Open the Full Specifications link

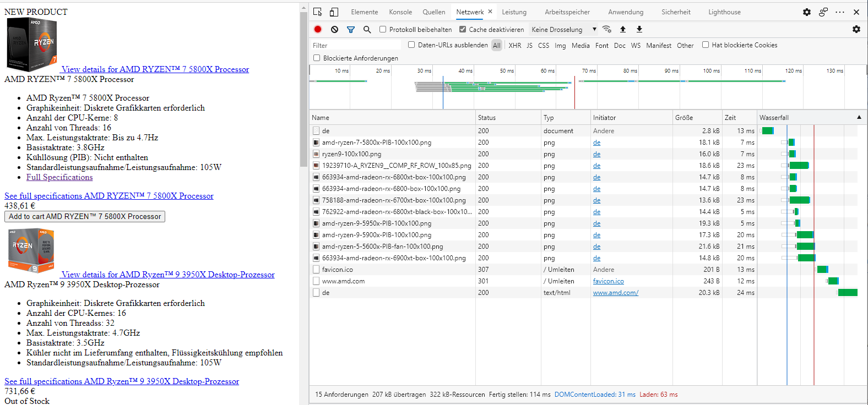tap(59, 177)
